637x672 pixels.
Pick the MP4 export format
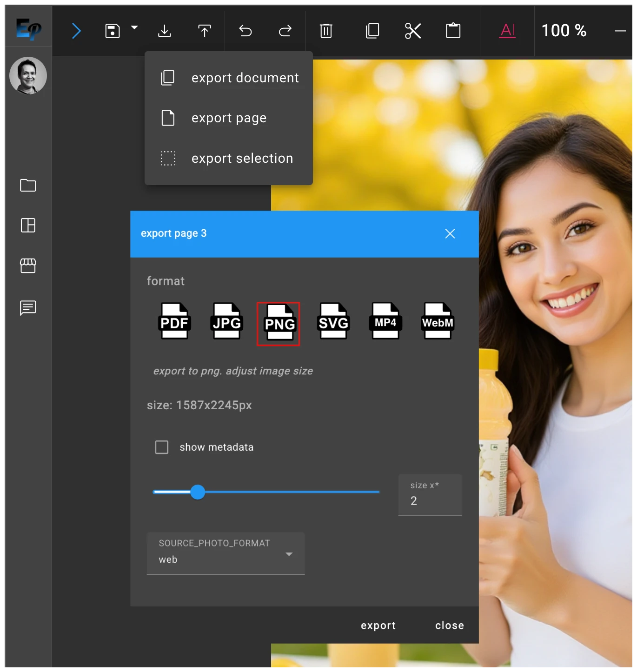(x=385, y=322)
